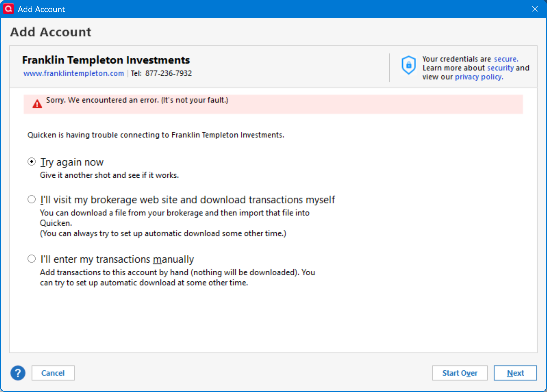The height and width of the screenshot is (392, 547).
Task: Click the Cancel button
Action: (x=53, y=373)
